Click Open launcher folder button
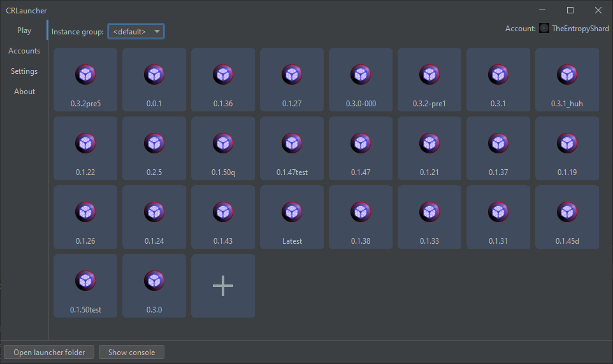The height and width of the screenshot is (364, 613). pos(49,352)
